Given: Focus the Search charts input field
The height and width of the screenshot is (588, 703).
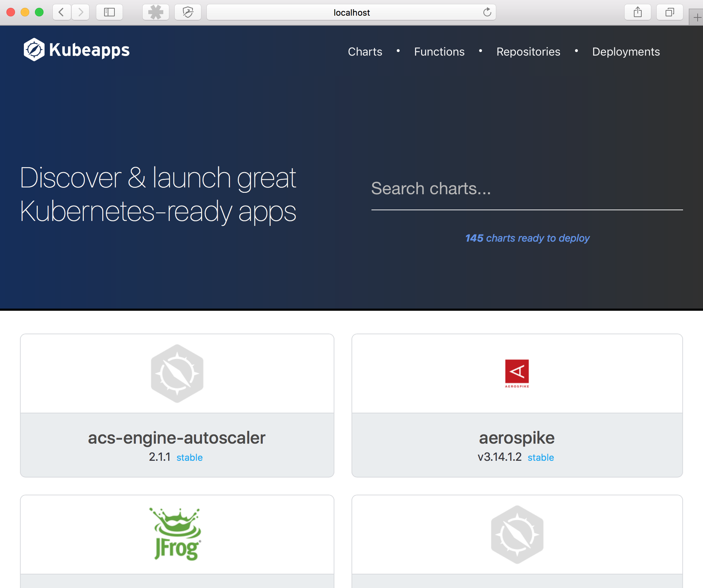Looking at the screenshot, I should [x=527, y=189].
